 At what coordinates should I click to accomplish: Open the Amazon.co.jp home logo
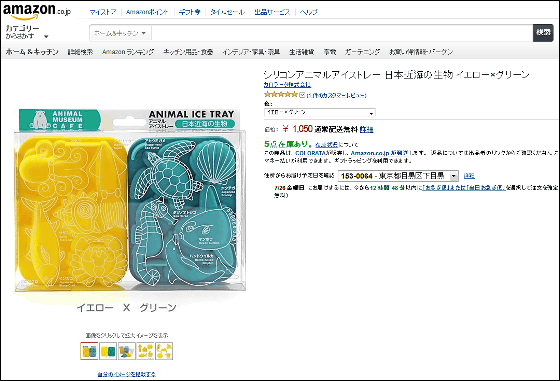(x=37, y=11)
